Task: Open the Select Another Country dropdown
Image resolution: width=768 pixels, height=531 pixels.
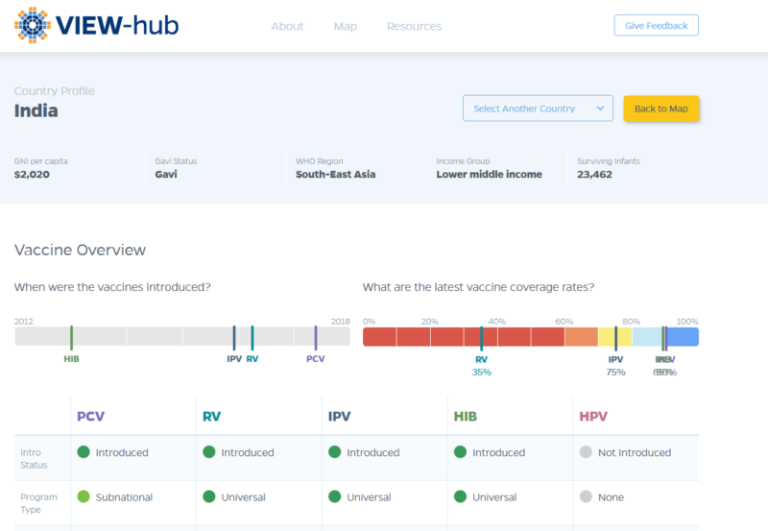Action: coord(538,108)
